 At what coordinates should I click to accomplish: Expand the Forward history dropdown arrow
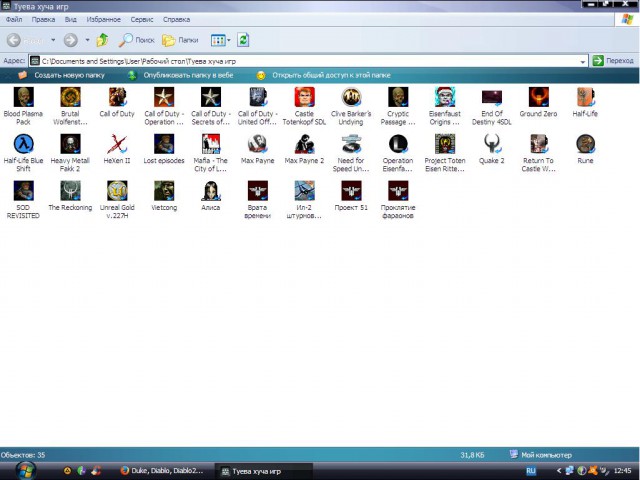click(x=87, y=40)
